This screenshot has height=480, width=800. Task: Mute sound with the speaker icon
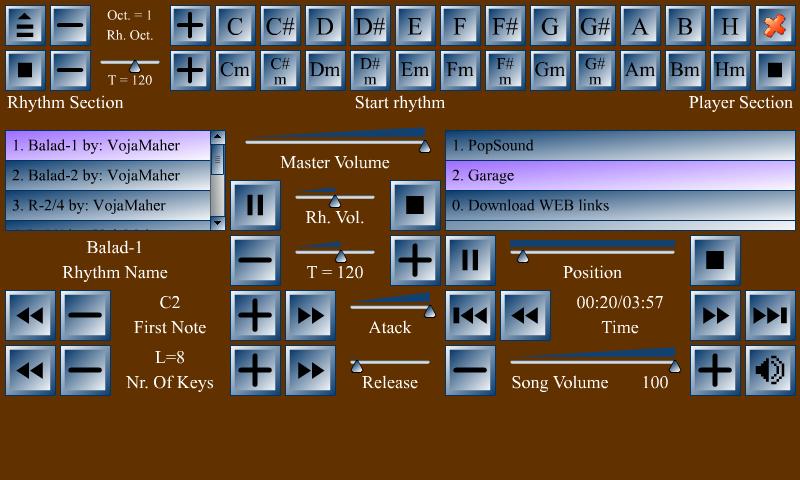pyautogui.click(x=770, y=370)
